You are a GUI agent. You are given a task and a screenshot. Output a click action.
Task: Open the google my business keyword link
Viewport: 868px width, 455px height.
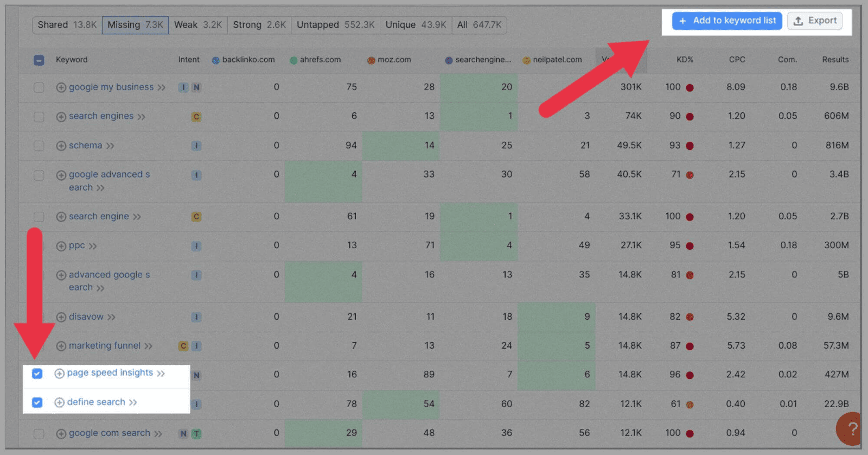111,87
